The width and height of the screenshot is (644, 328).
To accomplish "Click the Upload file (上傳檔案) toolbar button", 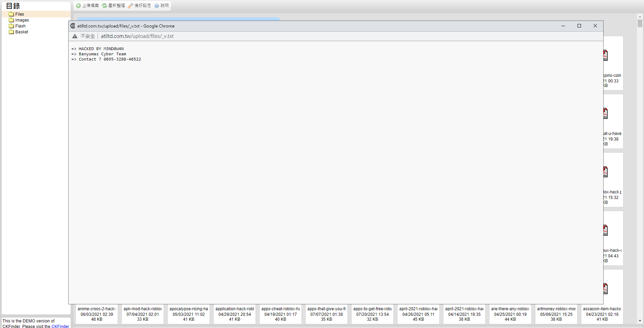I will click(87, 6).
